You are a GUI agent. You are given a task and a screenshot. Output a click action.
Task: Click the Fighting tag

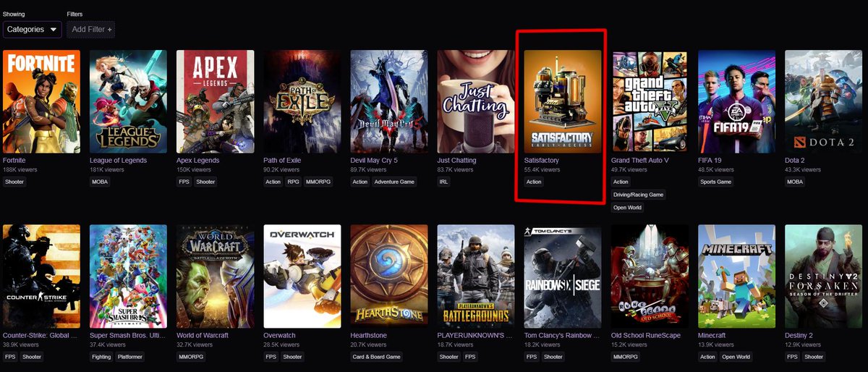pos(101,357)
